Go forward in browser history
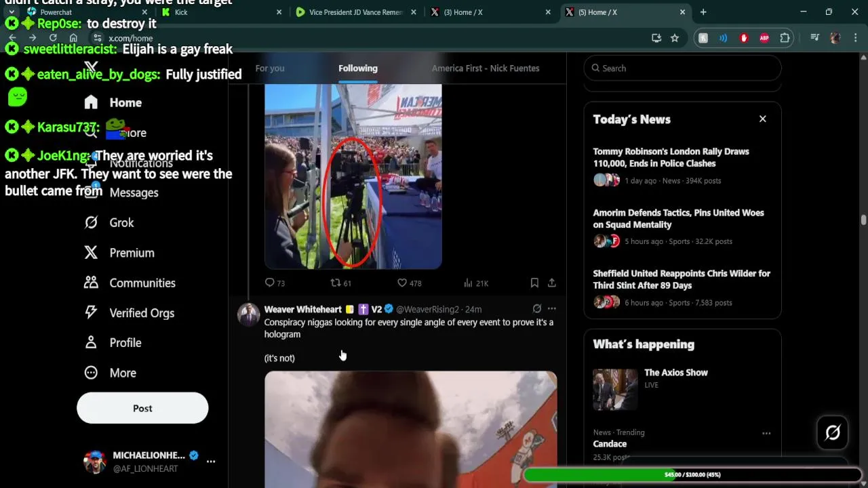 click(33, 38)
